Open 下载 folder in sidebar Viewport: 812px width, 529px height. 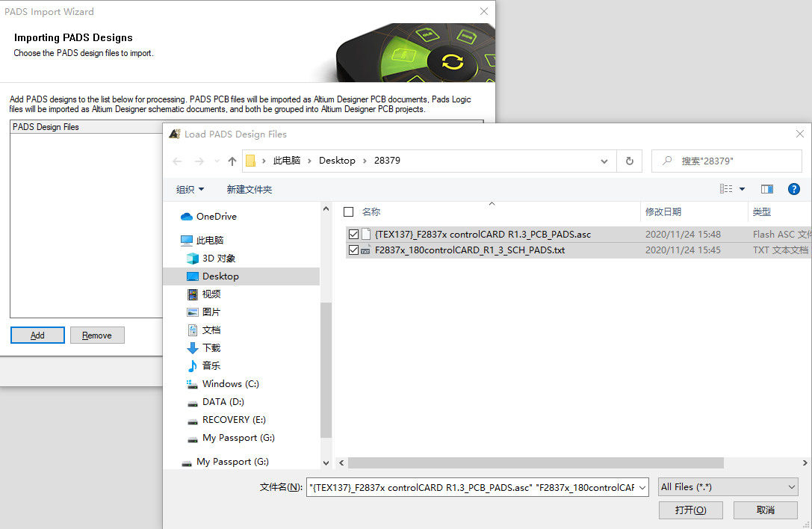tap(211, 347)
